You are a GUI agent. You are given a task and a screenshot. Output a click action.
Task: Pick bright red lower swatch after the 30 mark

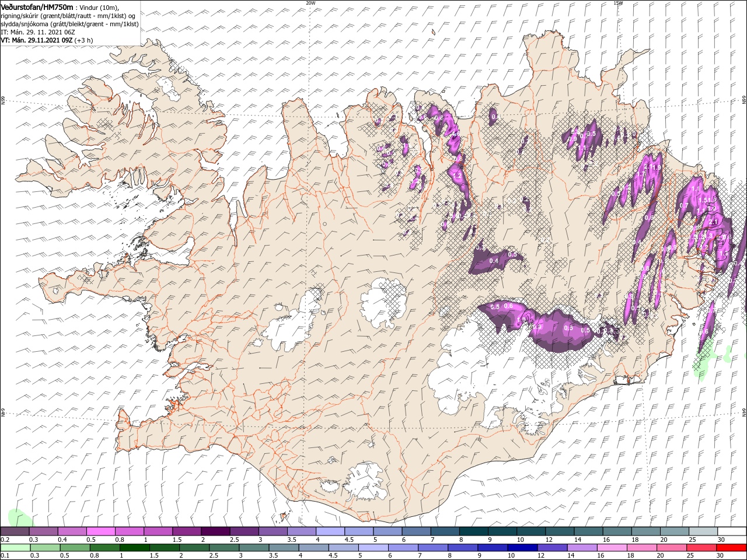pyautogui.click(x=731, y=548)
